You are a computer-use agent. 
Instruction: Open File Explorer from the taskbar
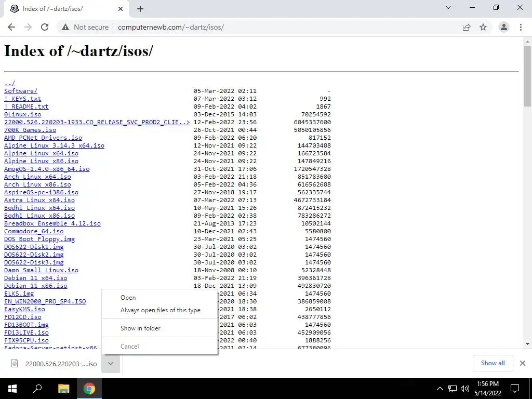(63, 389)
